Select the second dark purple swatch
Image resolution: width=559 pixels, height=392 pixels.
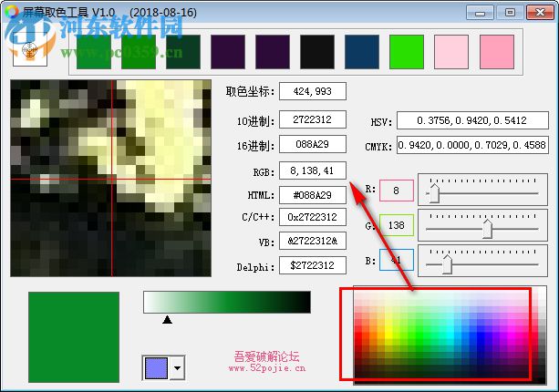click(x=273, y=52)
